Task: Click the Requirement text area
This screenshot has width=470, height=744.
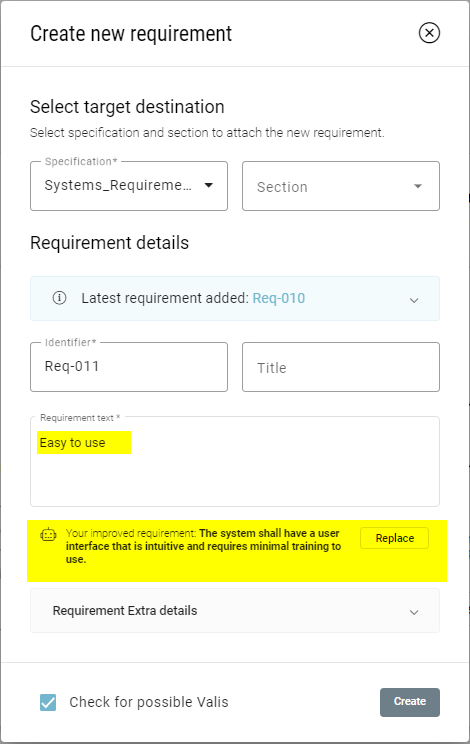Action: [235, 462]
